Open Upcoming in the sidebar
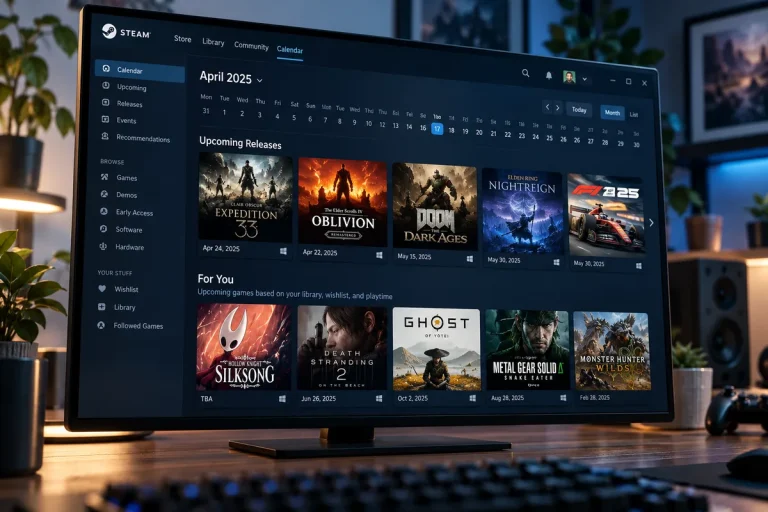 [131, 87]
